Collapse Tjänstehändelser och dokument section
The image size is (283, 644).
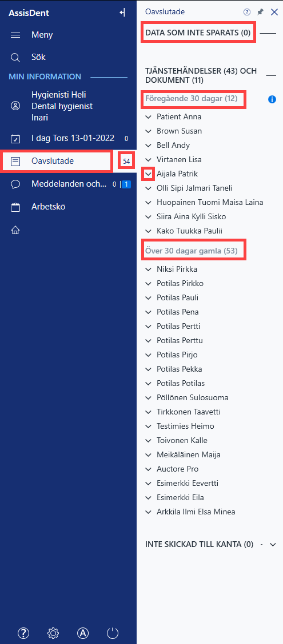tap(271, 75)
